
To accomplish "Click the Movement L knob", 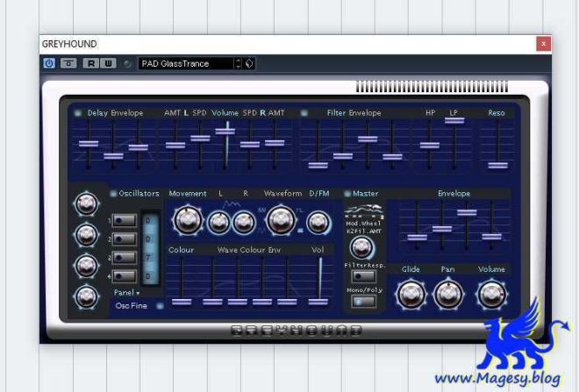I will coord(219,223).
